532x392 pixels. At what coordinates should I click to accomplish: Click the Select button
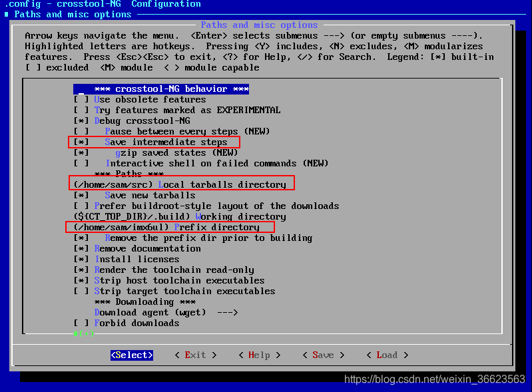click(132, 355)
